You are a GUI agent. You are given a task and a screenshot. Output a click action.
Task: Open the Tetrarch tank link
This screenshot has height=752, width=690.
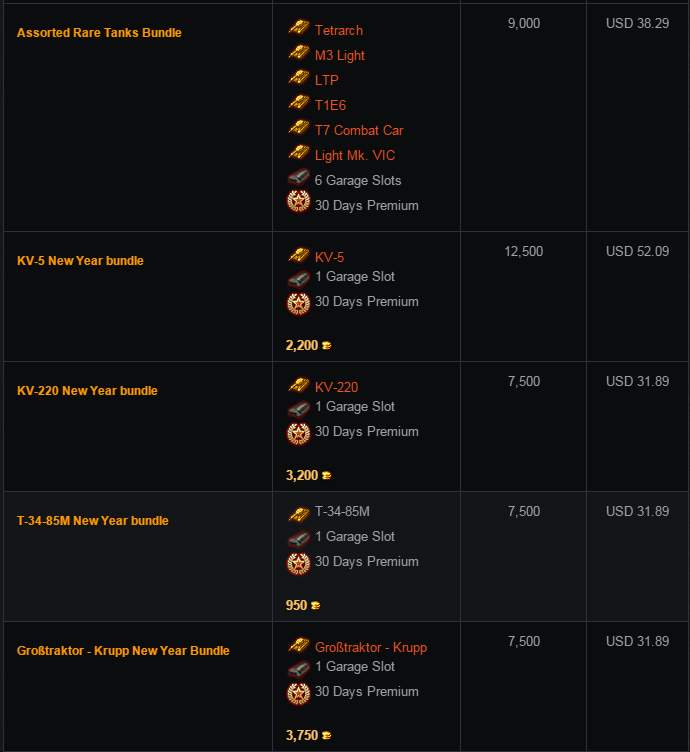pos(339,31)
